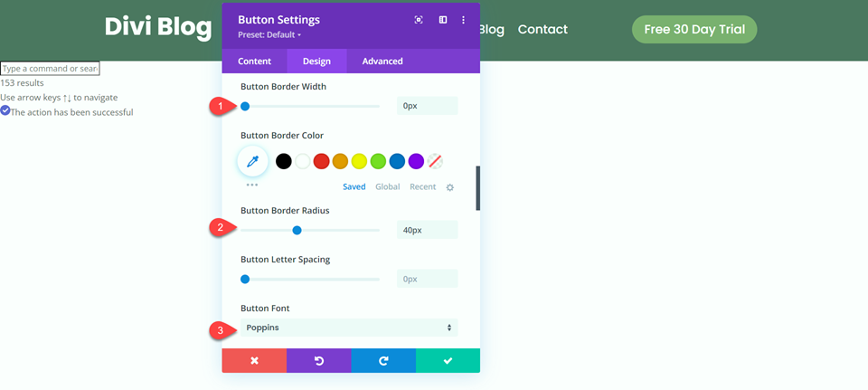Click the Button Border Width slider handle

pyautogui.click(x=245, y=107)
